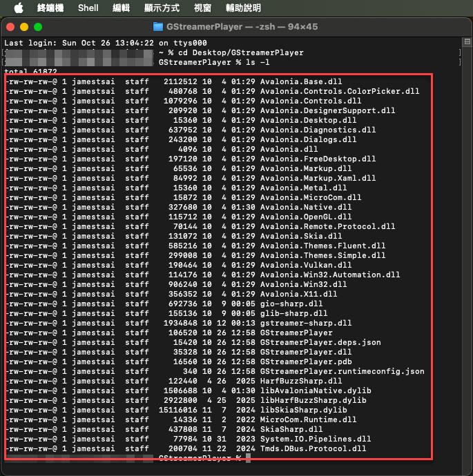Click the cursor at the bottom prompt
The width and height of the screenshot is (473, 476).
tap(248, 458)
